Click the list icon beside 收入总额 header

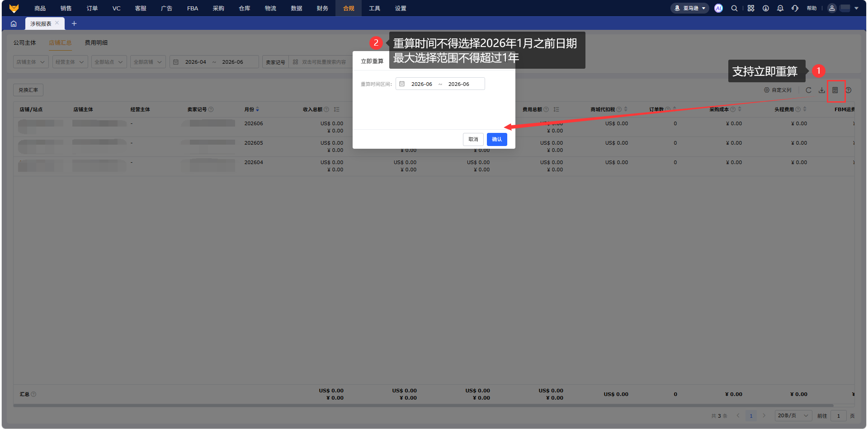coord(337,109)
